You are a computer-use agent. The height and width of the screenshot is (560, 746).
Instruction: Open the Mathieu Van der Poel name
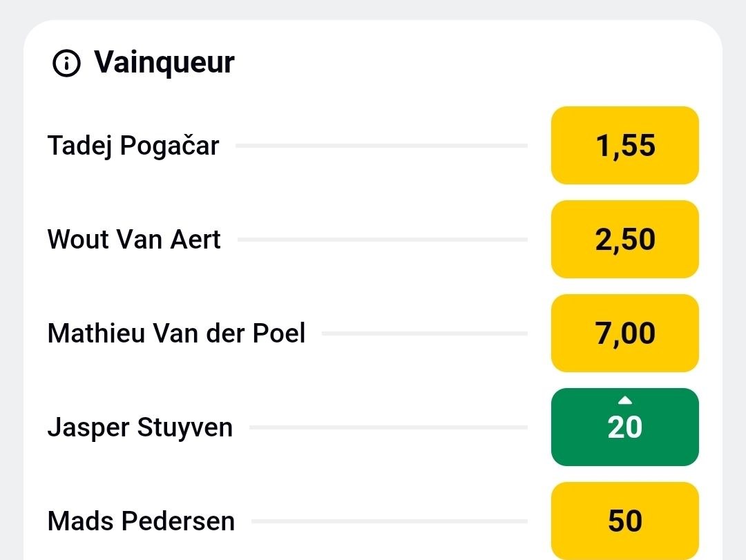pos(176,334)
